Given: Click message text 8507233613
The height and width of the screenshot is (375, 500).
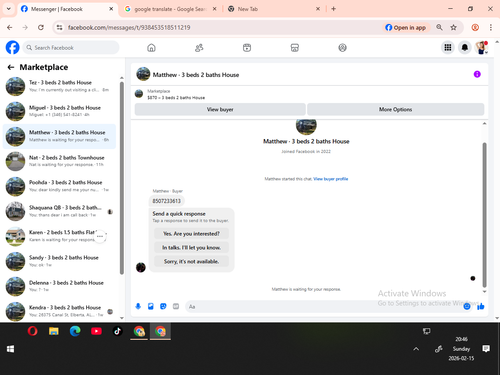Looking at the screenshot, I should (x=167, y=201).
